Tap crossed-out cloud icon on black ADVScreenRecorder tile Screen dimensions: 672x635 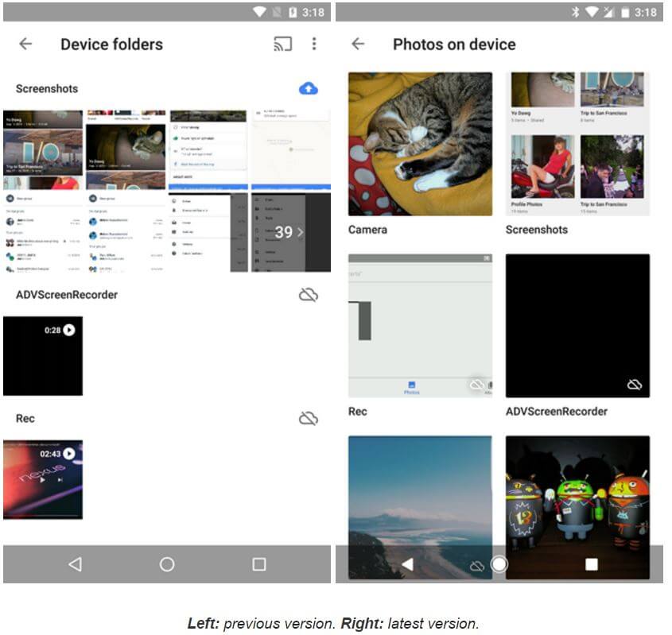point(635,385)
